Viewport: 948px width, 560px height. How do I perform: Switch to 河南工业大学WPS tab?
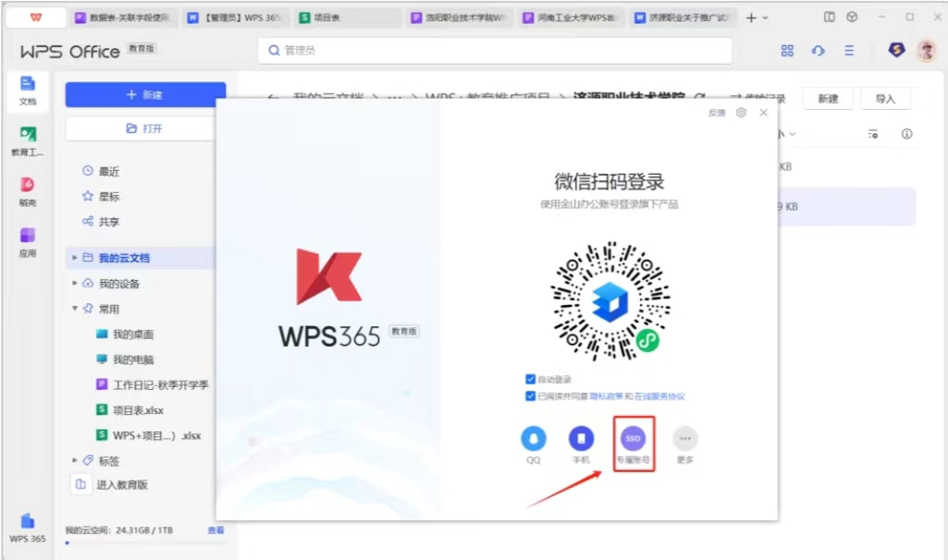(571, 18)
